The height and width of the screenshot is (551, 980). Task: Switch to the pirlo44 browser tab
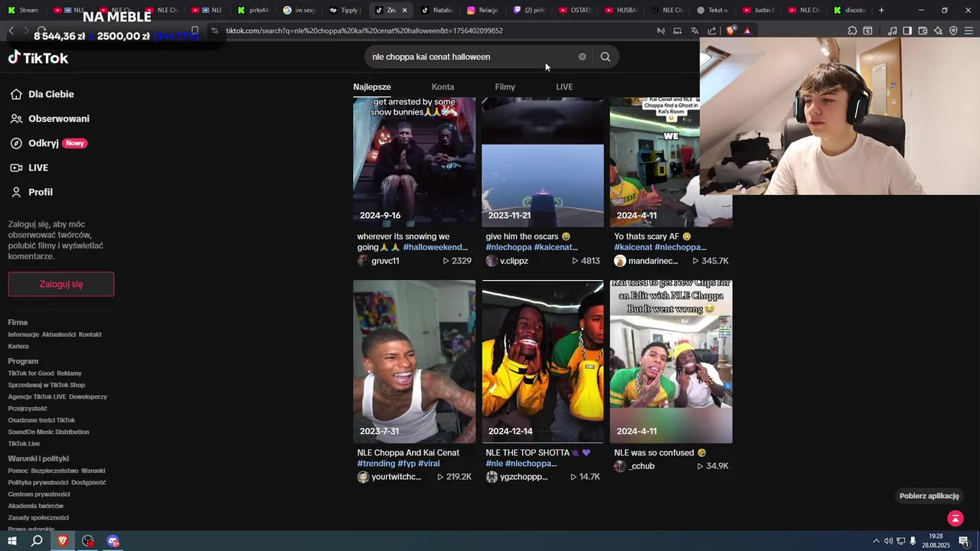(x=253, y=10)
